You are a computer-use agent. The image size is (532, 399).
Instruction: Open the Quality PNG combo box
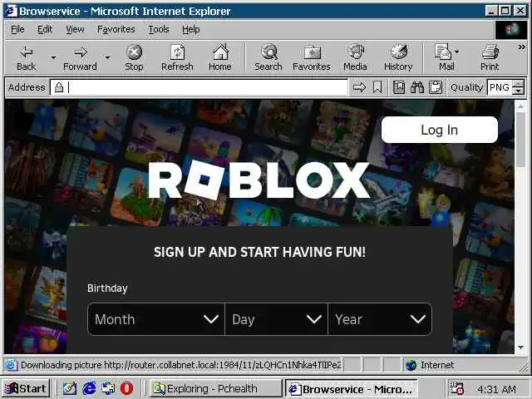499,87
